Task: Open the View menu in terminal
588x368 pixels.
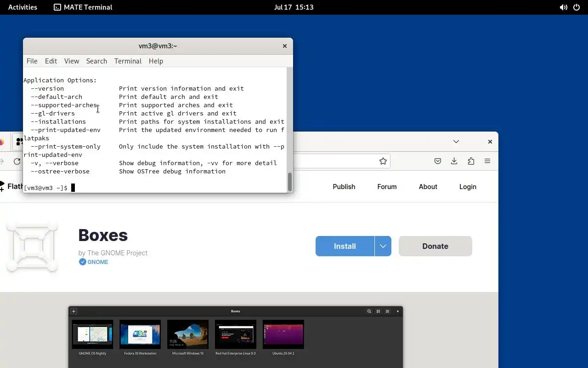Action: click(x=72, y=61)
